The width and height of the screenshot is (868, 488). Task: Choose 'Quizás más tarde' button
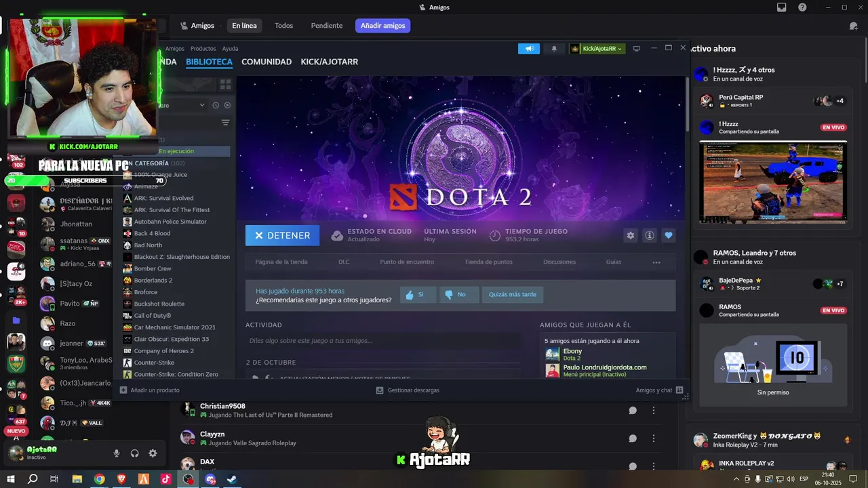coord(513,295)
